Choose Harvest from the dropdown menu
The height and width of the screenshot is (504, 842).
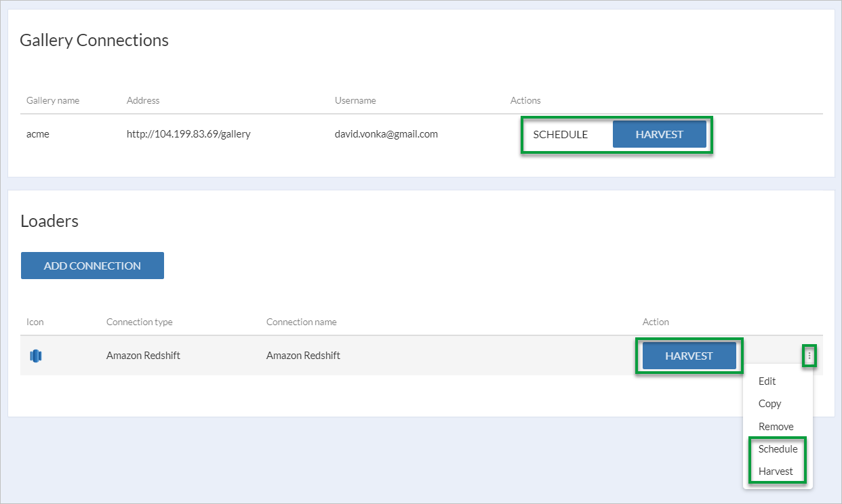[x=776, y=471]
